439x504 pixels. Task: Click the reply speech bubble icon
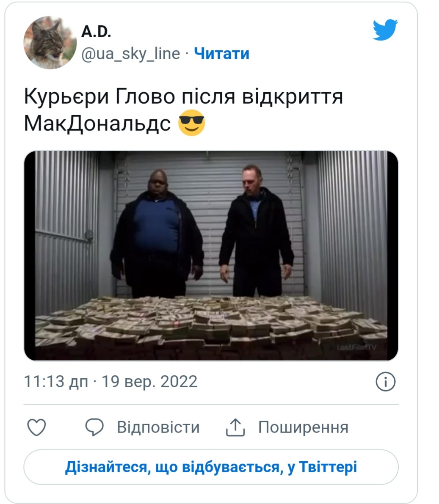pyautogui.click(x=94, y=427)
